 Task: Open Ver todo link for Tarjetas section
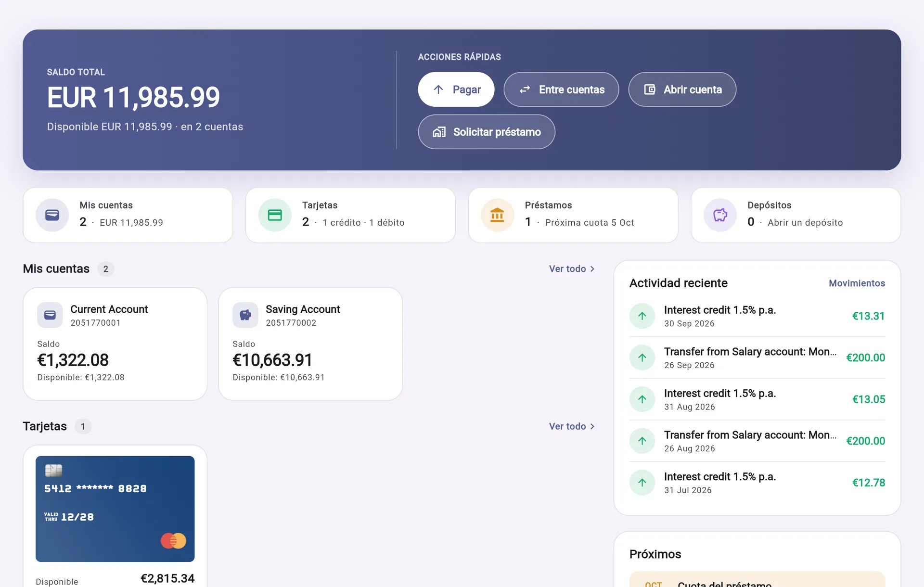click(572, 426)
